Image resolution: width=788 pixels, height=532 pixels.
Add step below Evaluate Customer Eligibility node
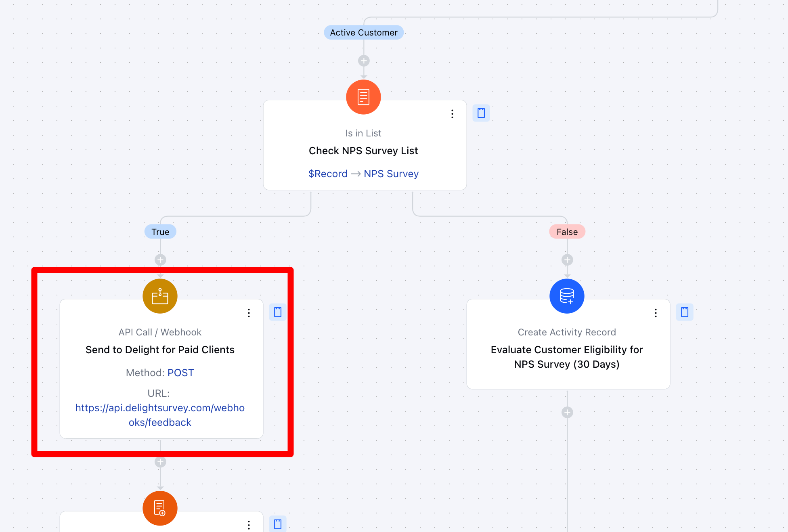(x=567, y=412)
